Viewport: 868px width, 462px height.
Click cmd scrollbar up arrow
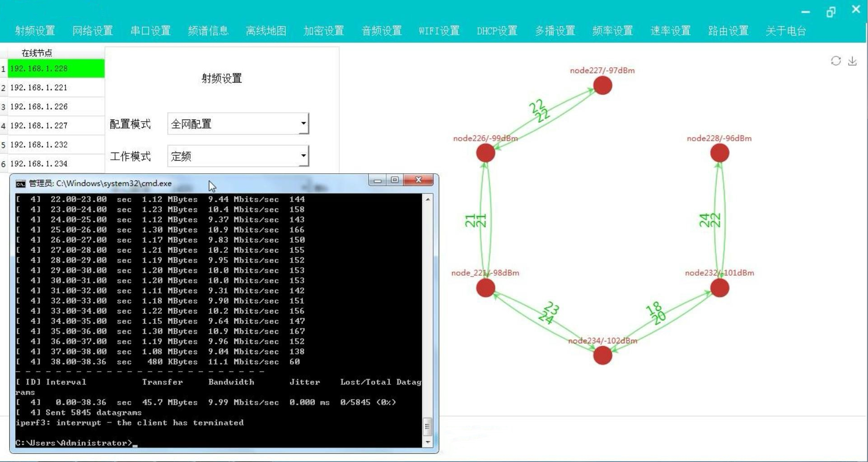point(427,199)
